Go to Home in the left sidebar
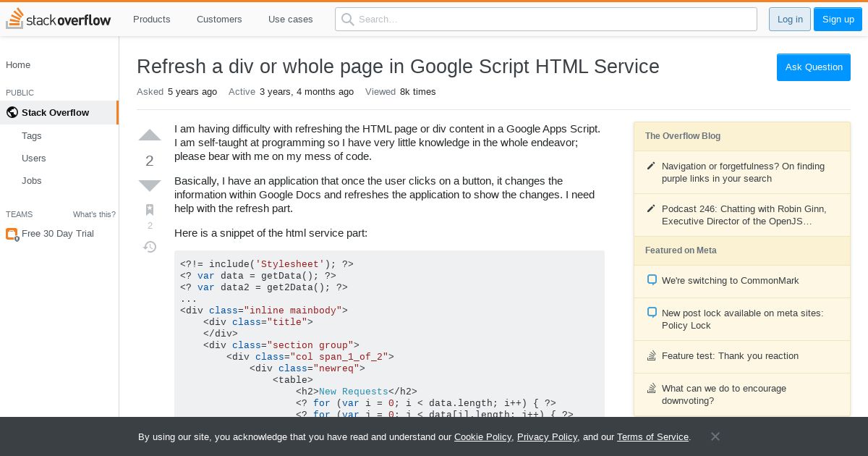 coord(18,64)
